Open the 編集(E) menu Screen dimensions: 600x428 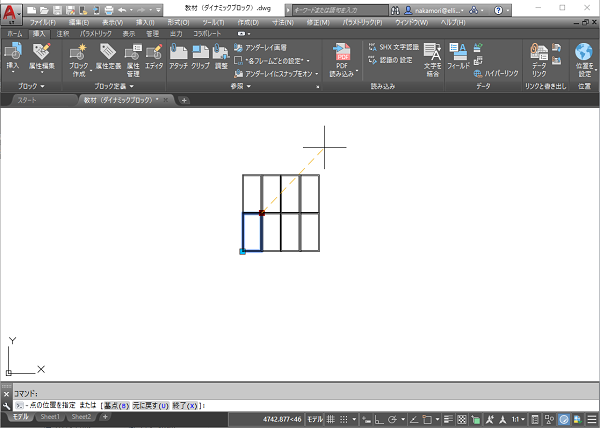coord(78,23)
